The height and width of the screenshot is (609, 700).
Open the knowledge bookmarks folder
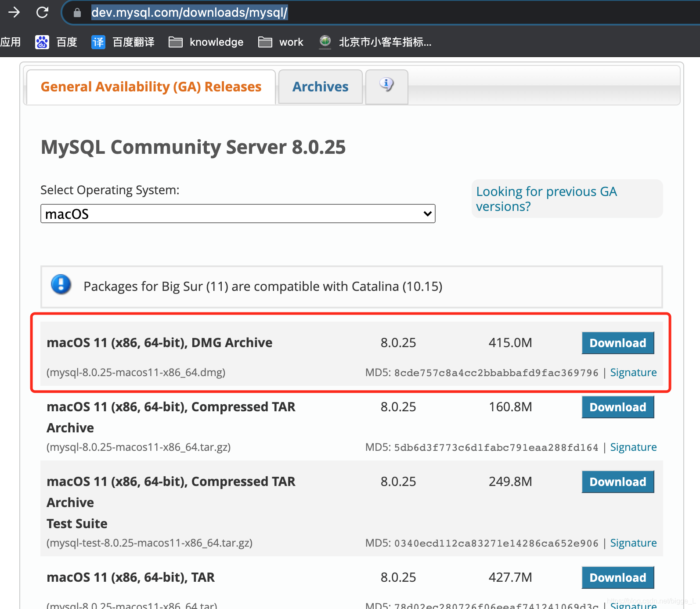206,42
